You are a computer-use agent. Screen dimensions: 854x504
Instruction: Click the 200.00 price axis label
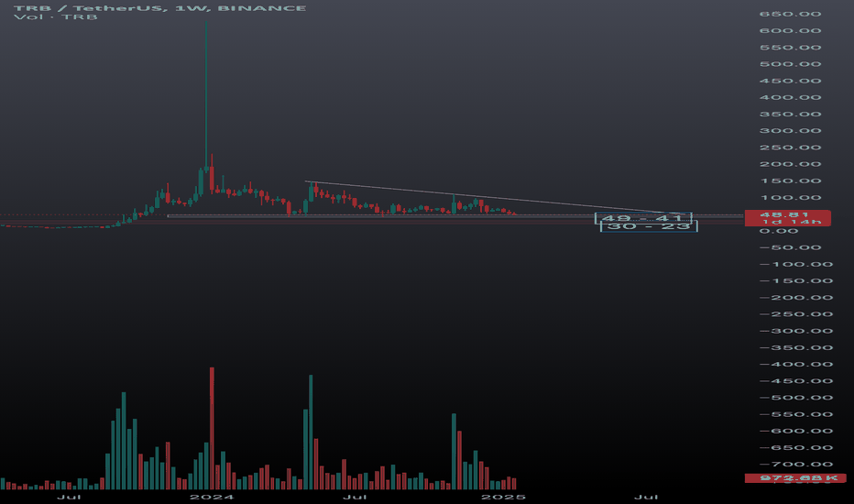(x=790, y=164)
